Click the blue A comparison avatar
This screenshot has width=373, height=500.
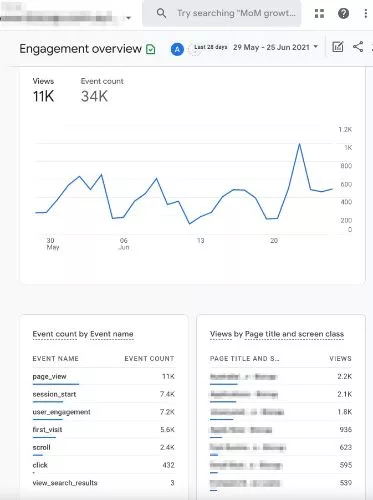click(x=177, y=49)
